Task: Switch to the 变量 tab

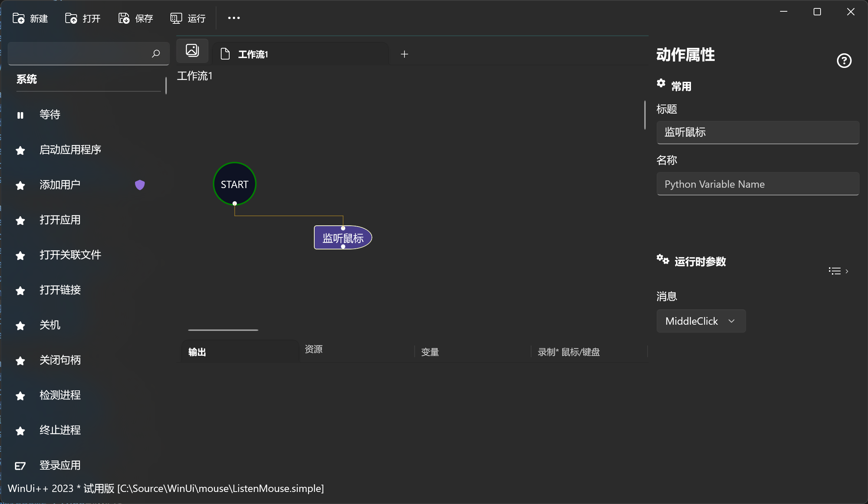Action: [430, 352]
